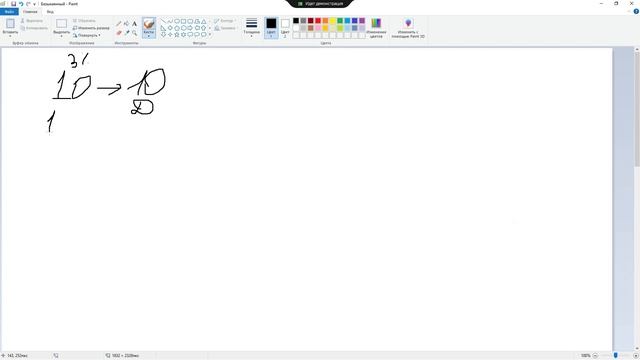Click zoom in plus button in status bar
The height and width of the screenshot is (360, 640).
coord(636,356)
